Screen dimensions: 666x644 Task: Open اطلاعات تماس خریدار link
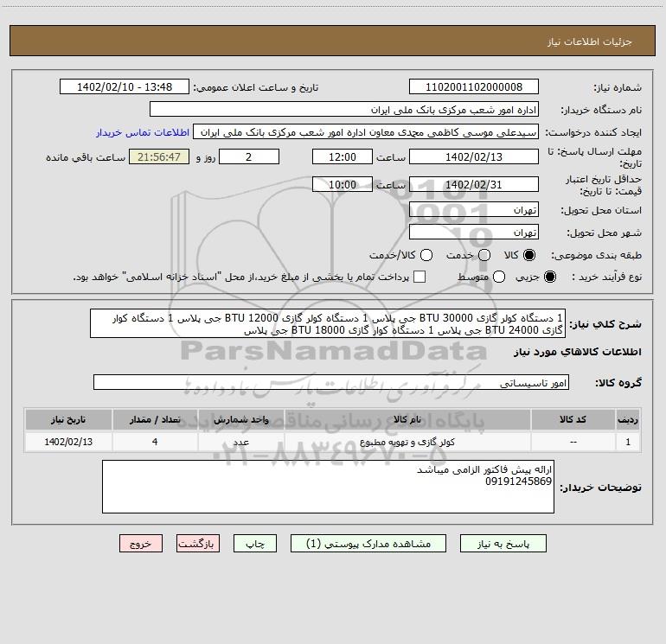(143, 132)
